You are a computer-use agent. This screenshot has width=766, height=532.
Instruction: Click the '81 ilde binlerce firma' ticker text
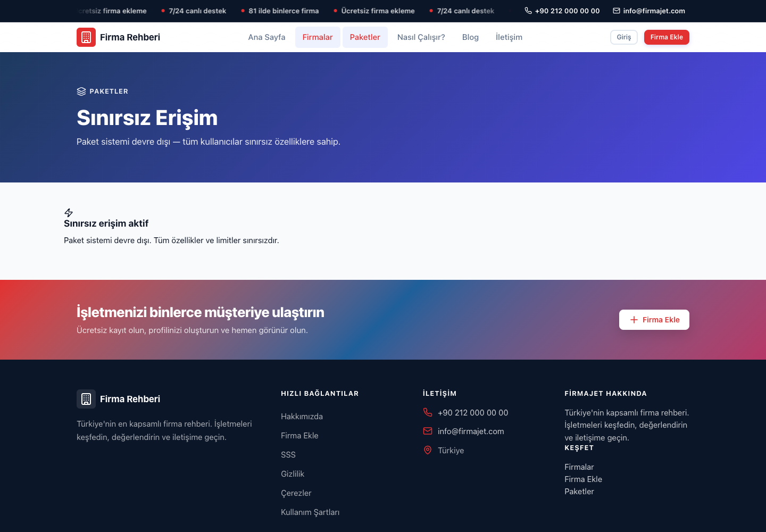click(x=284, y=11)
